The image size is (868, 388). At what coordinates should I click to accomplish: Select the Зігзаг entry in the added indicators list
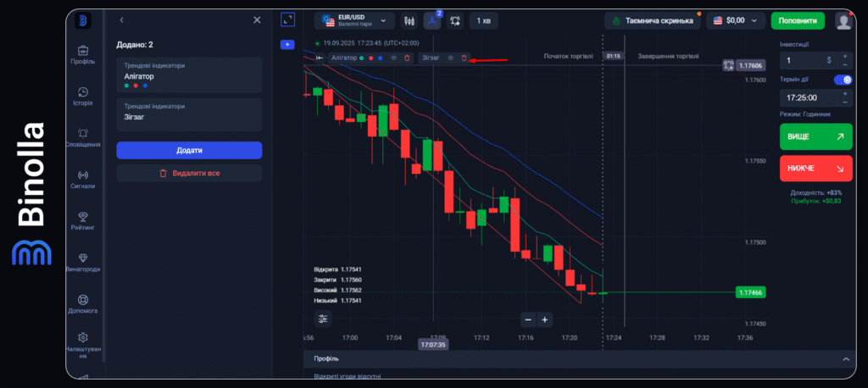189,114
